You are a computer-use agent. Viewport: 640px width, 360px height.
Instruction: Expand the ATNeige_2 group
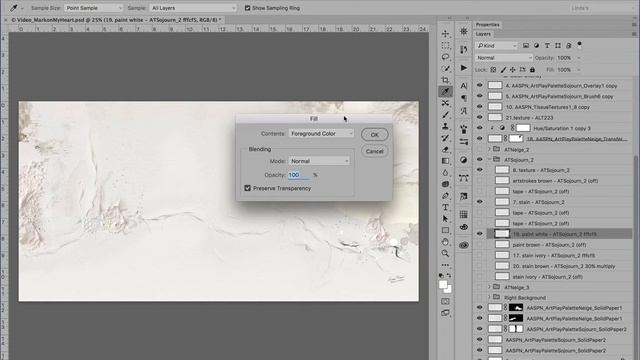[489, 149]
